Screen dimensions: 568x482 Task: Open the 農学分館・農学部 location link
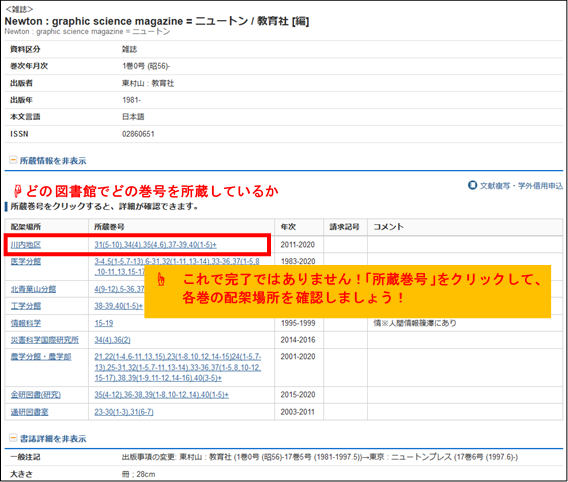click(x=41, y=357)
